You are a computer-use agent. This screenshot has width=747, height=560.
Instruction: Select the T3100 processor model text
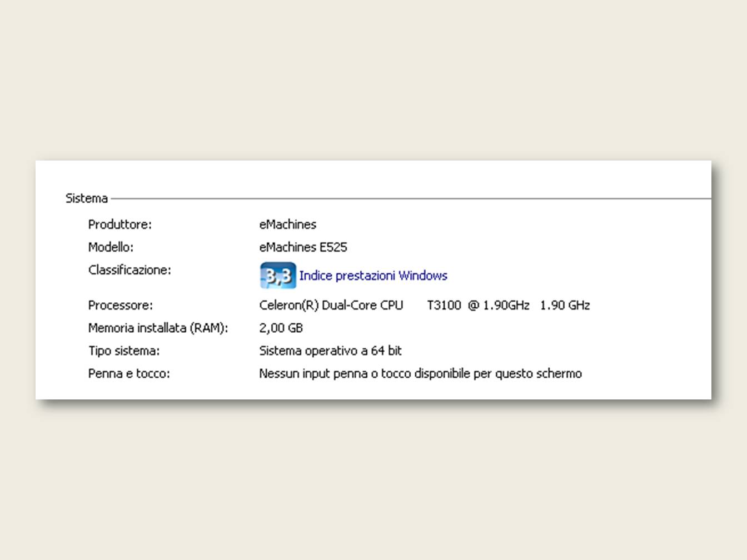click(444, 306)
